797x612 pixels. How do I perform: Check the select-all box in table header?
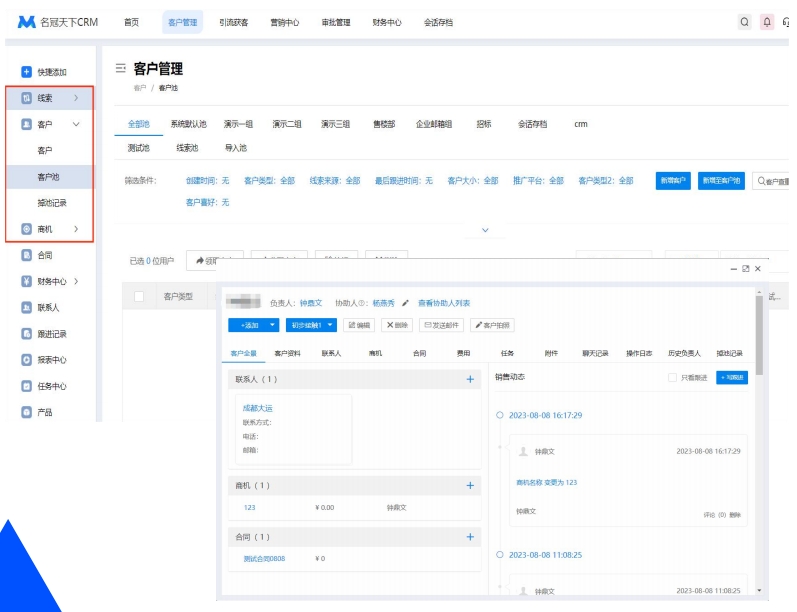[139, 296]
